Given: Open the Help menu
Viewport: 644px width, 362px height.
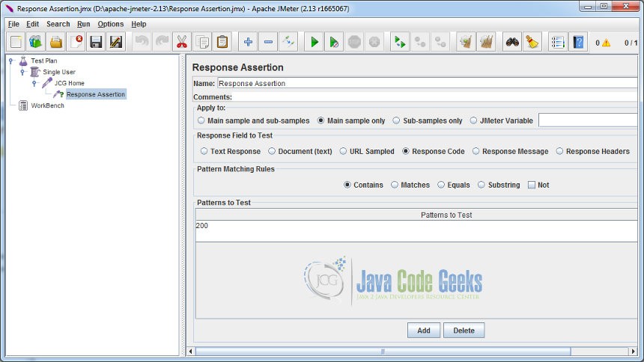Looking at the screenshot, I should (x=139, y=24).
